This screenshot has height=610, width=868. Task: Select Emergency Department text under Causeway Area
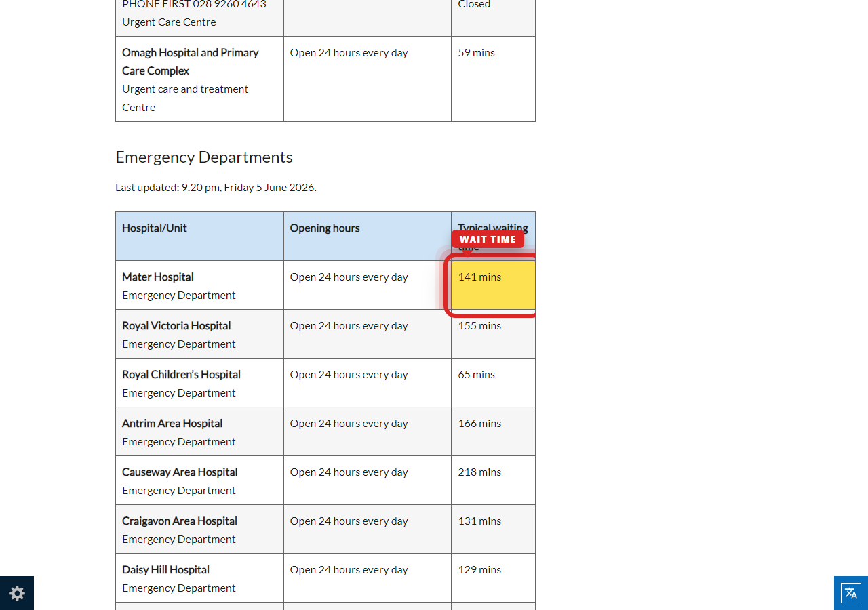tap(179, 490)
